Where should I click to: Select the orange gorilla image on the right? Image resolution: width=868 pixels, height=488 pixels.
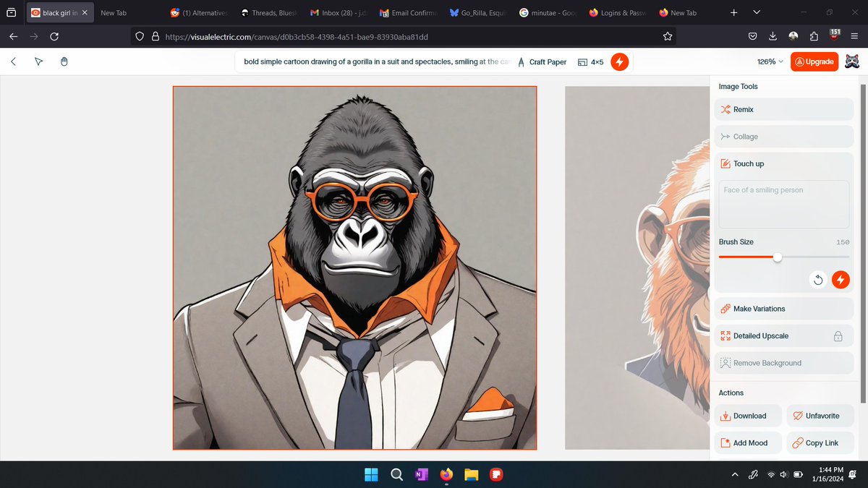pos(637,268)
